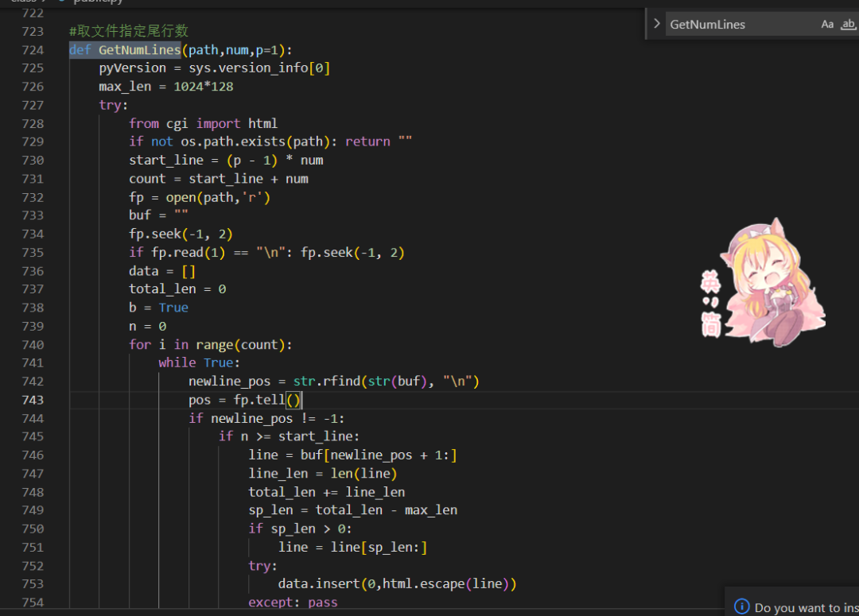The height and width of the screenshot is (616, 859).
Task: Click the 'try' keyword on line 727
Action: pyautogui.click(x=110, y=105)
